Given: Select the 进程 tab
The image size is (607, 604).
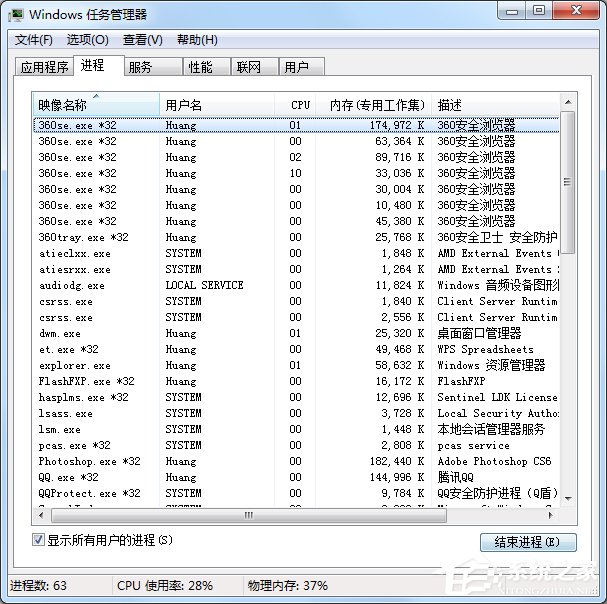Looking at the screenshot, I should 99,65.
